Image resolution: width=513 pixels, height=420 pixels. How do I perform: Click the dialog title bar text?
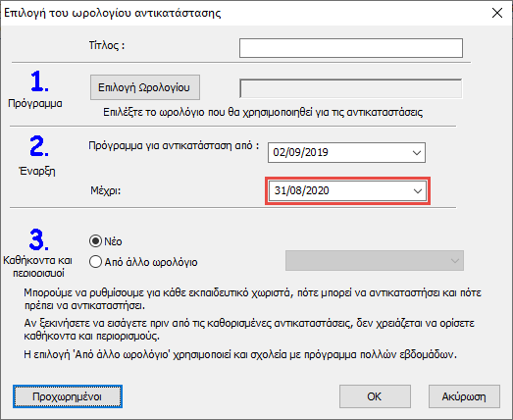click(x=113, y=13)
